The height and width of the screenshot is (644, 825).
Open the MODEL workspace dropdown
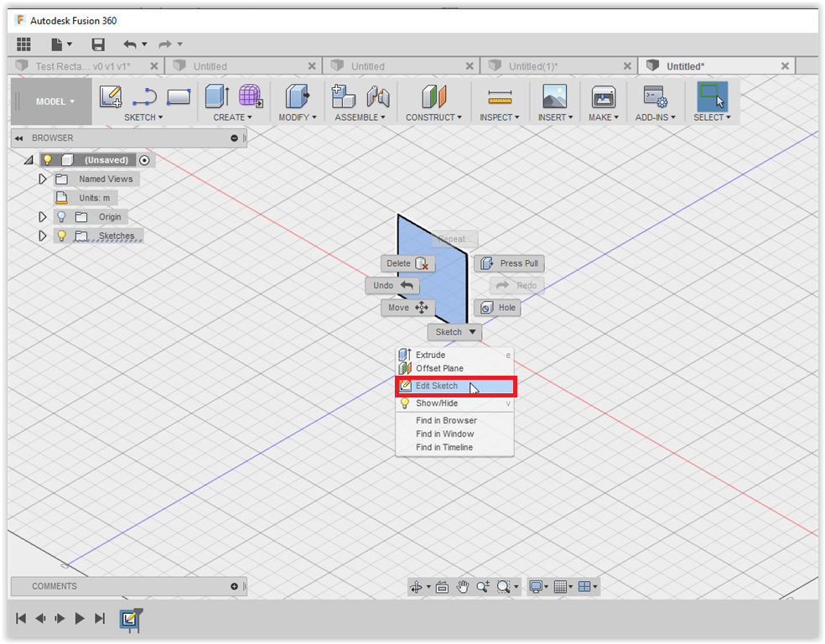tap(54, 101)
